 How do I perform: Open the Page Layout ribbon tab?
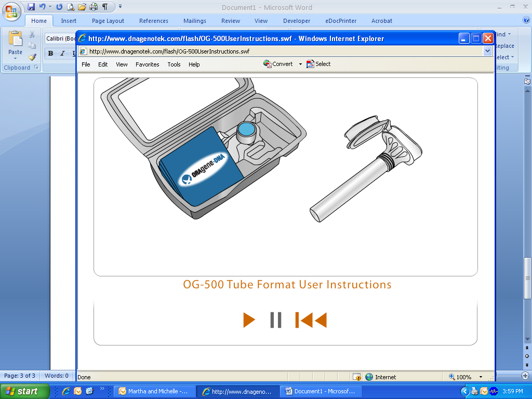(108, 21)
